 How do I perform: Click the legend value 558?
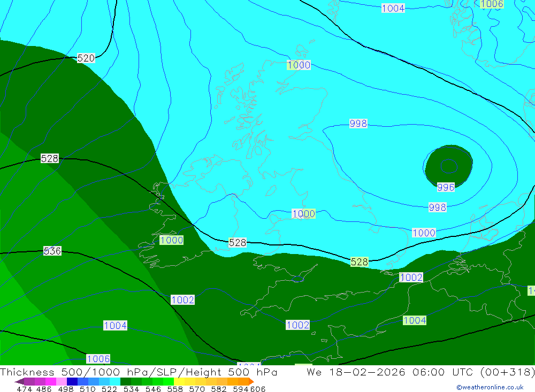pyautogui.click(x=175, y=389)
